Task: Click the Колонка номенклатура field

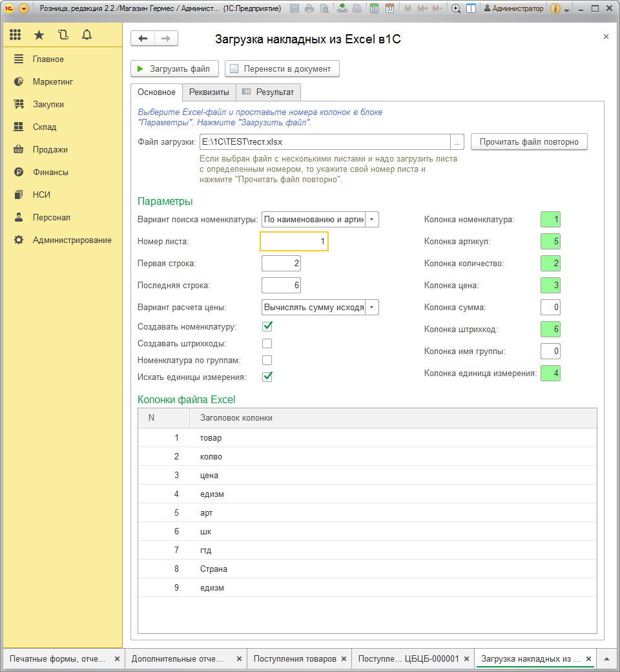Action: (x=551, y=220)
